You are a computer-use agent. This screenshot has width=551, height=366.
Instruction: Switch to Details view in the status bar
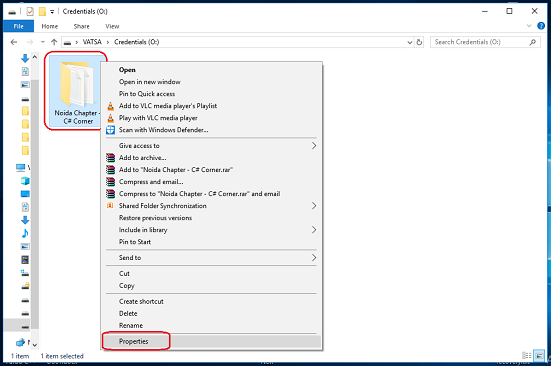click(x=527, y=355)
